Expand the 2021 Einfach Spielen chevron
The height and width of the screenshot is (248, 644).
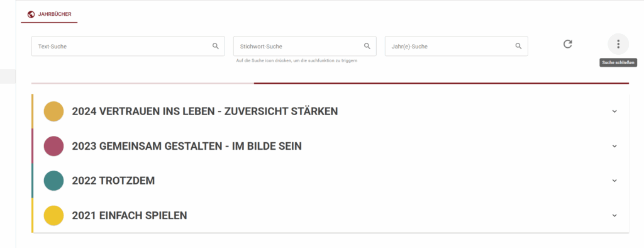[614, 215]
